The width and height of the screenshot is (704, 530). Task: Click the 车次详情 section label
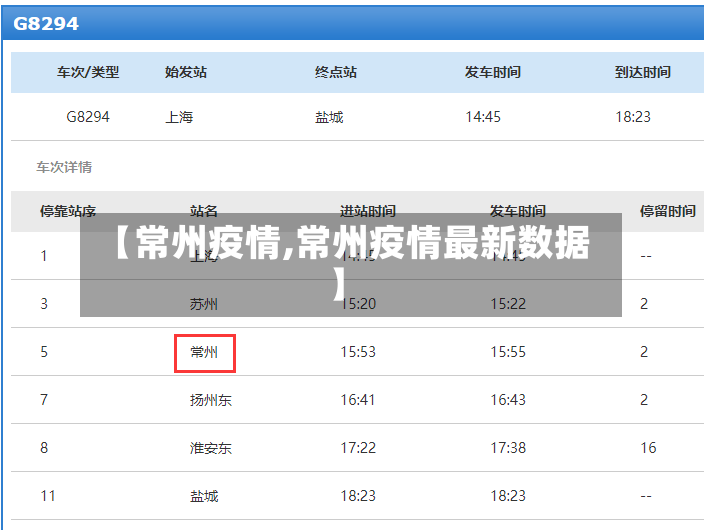click(x=64, y=167)
